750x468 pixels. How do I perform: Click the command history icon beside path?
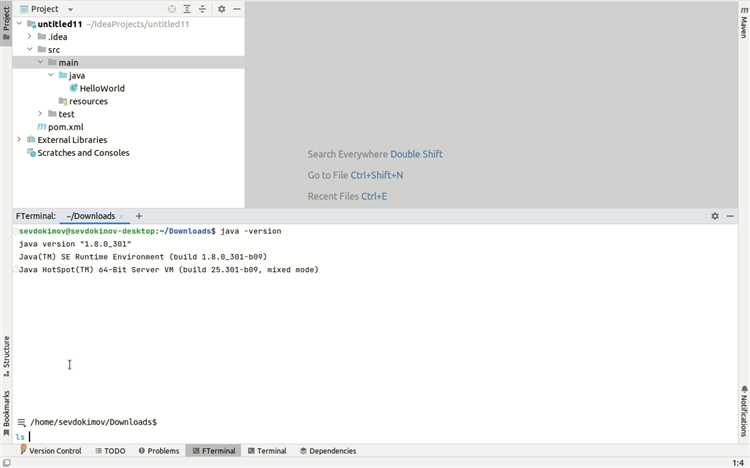pos(22,422)
